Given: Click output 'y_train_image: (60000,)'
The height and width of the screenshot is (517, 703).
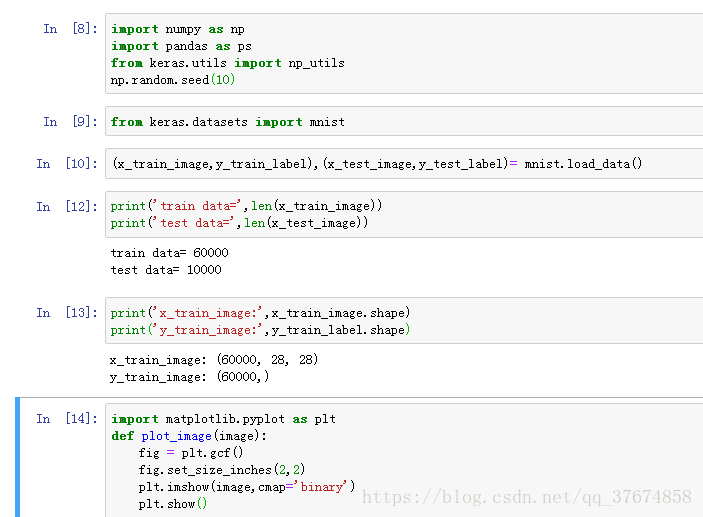Looking at the screenshot, I should click(x=189, y=377).
